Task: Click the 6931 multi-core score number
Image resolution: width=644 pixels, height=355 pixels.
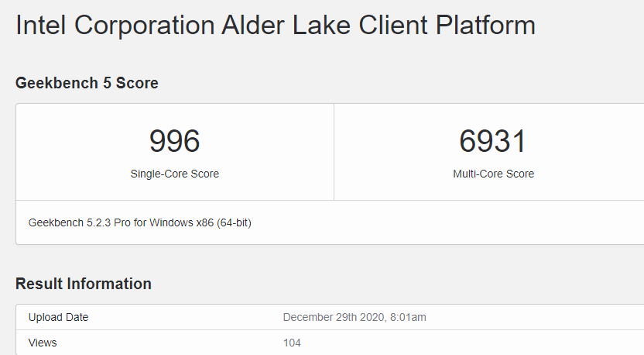Action: 493,141
